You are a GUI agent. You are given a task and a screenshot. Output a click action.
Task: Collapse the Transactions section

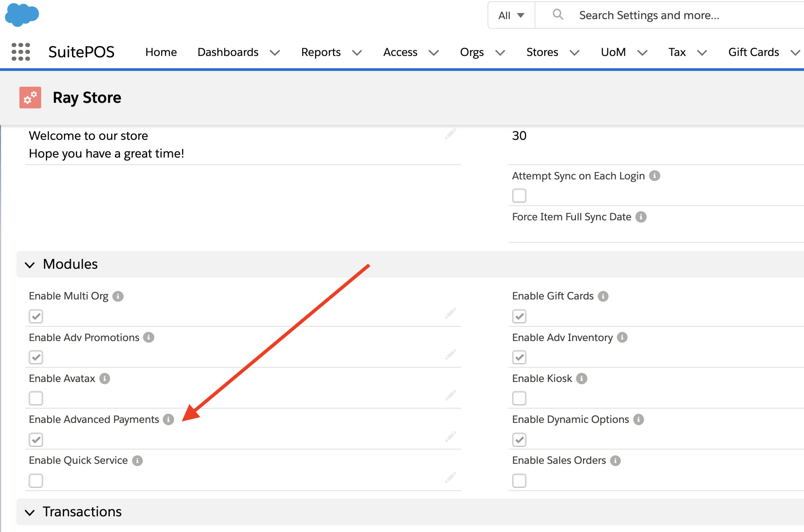pos(30,512)
